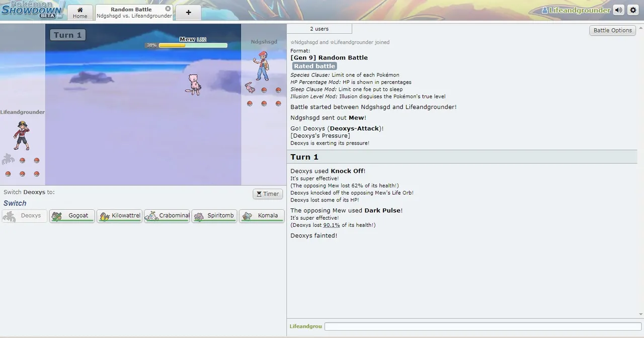Image resolution: width=644 pixels, height=338 pixels.
Task: Click the [Gen 9] Random Battle text
Action: click(329, 57)
